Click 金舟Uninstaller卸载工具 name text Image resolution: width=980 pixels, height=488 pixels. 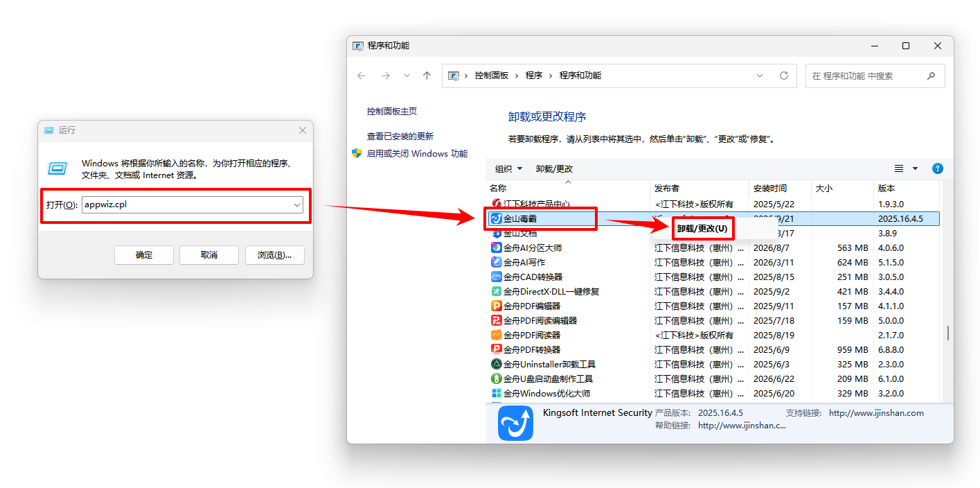point(549,364)
